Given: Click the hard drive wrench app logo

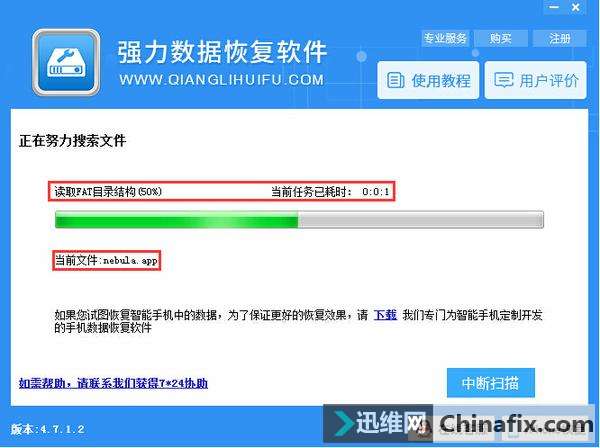Looking at the screenshot, I should (66, 62).
